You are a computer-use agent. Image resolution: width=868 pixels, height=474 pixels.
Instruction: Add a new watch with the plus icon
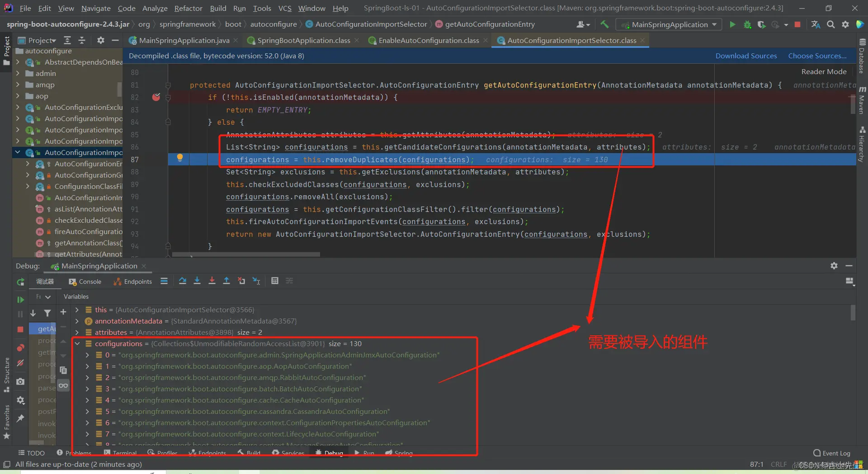coord(63,312)
